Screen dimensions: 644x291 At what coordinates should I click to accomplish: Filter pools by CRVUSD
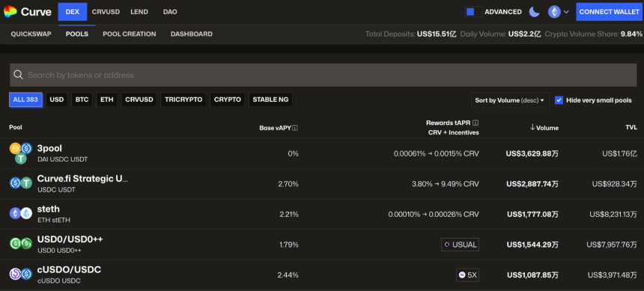click(x=139, y=99)
